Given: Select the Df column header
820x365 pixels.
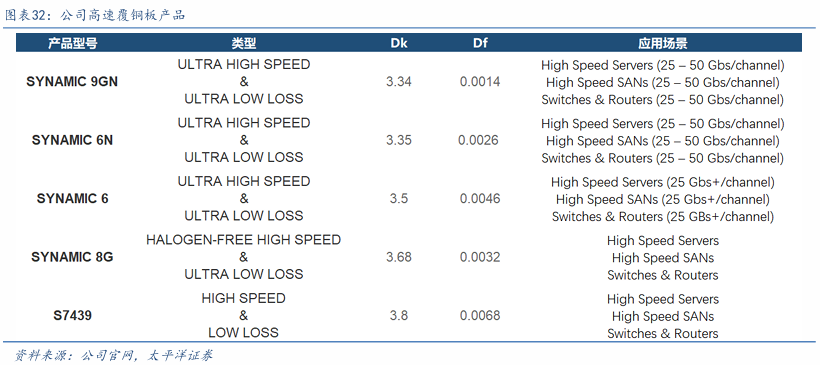Looking at the screenshot, I should click(480, 43).
